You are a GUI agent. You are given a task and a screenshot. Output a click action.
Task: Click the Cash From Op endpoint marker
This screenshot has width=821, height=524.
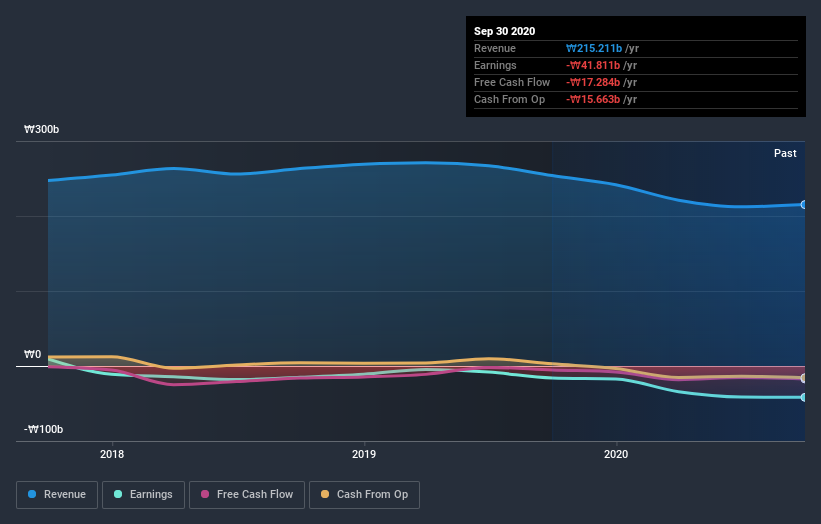(803, 378)
